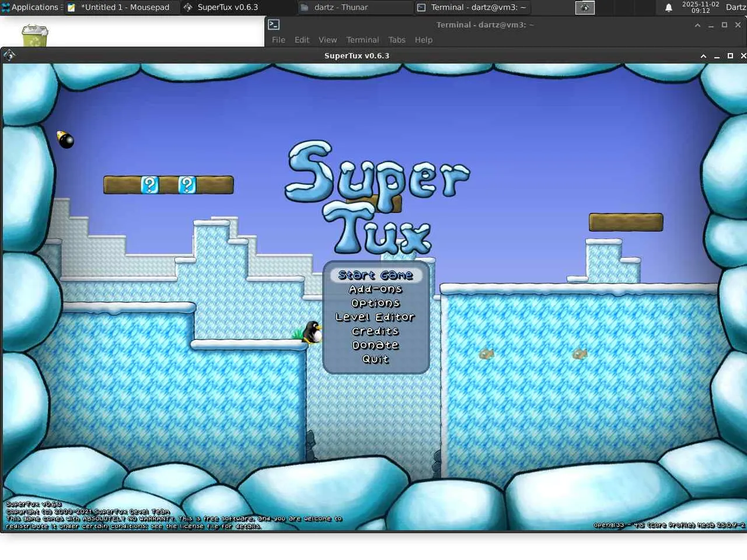Click the notification bell icon
Image resolution: width=747 pixels, height=560 pixels.
pos(669,8)
